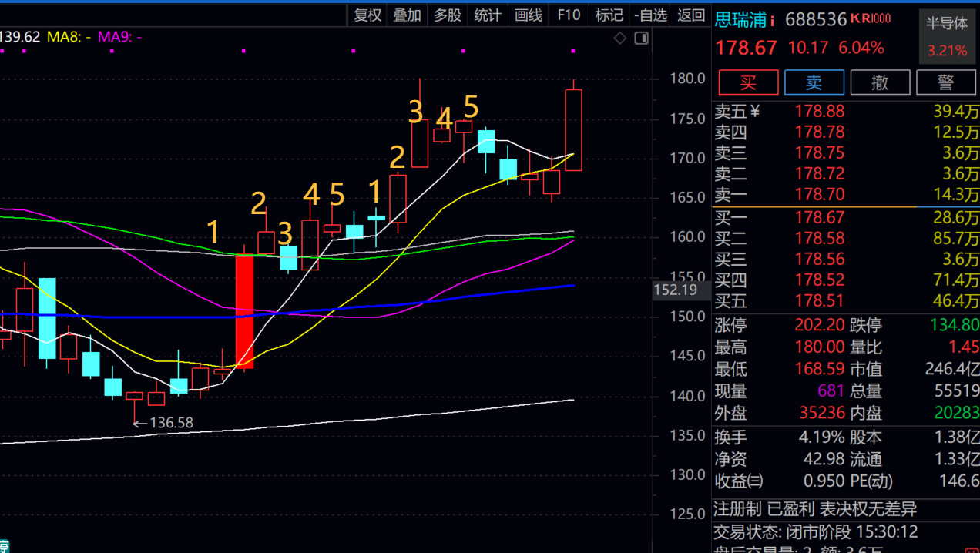Select the 画线 drawing tools item

[529, 15]
